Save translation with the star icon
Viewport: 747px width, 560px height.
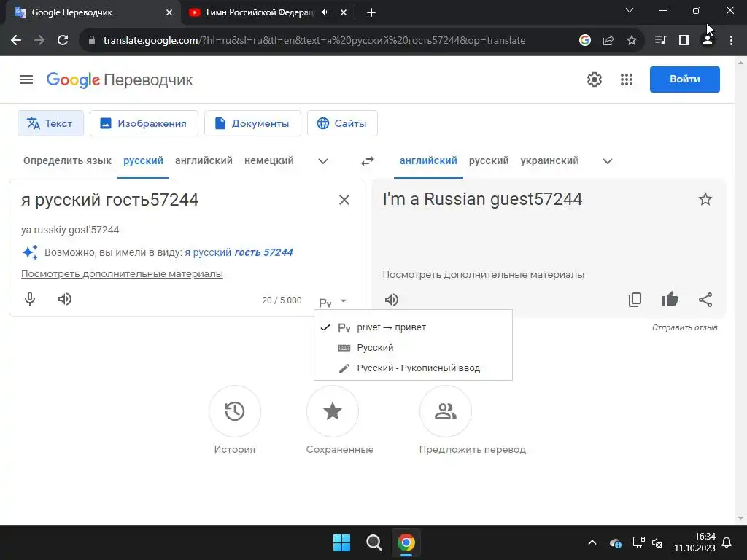pos(705,199)
